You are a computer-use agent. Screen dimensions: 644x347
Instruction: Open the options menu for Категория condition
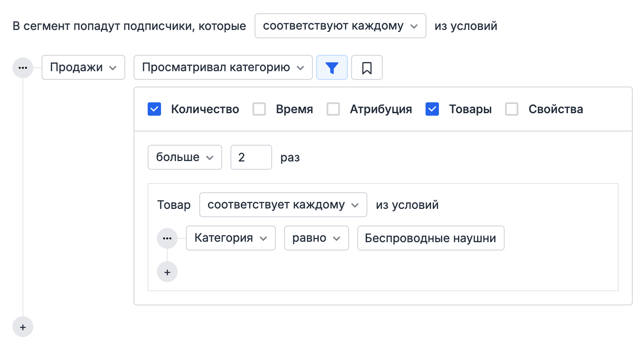[x=167, y=238]
